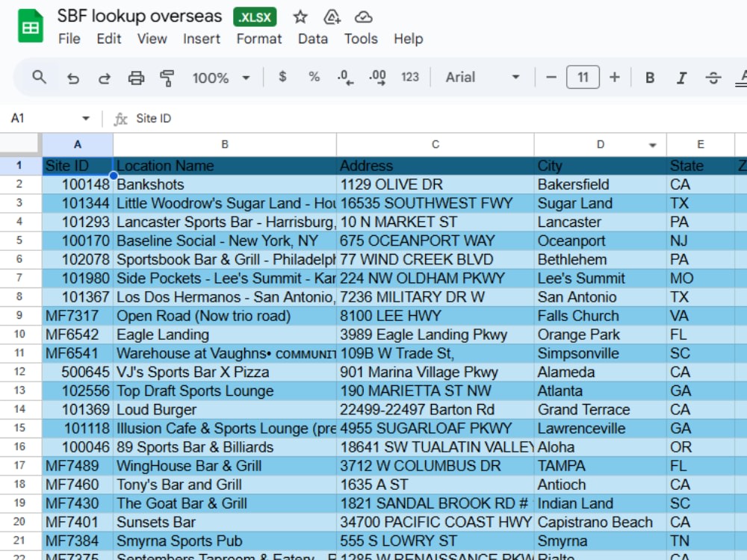Redo the last action
This screenshot has height=560, width=747.
tap(105, 78)
